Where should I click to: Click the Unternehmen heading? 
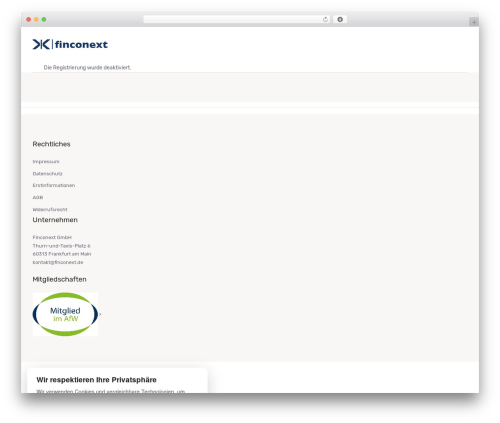pyautogui.click(x=55, y=220)
